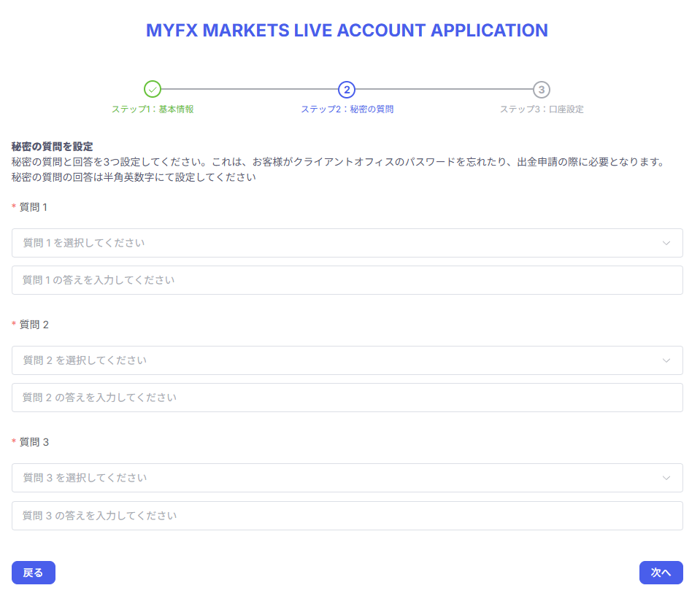
Task: Click the 質問 2 field label
Action: click(34, 325)
